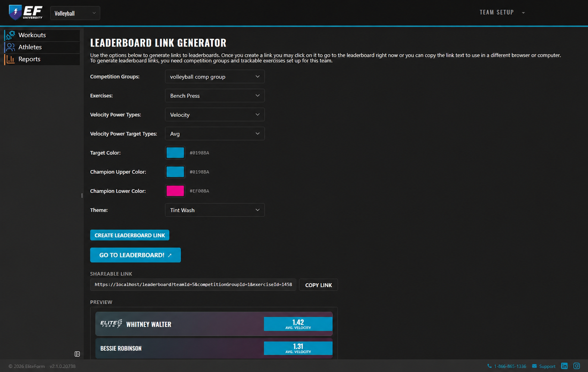Click the #EF008A hex value
This screenshot has width=588, height=372.
click(199, 191)
